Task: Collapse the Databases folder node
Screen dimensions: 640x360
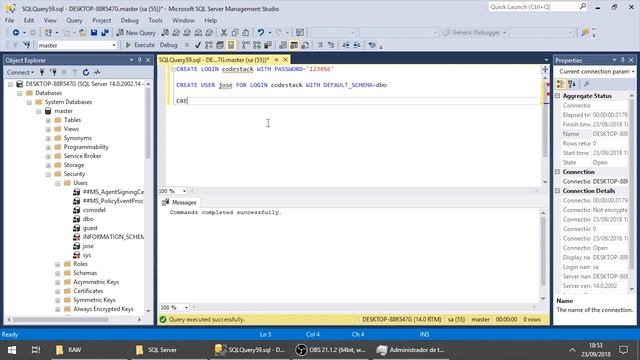Action: (x=20, y=93)
